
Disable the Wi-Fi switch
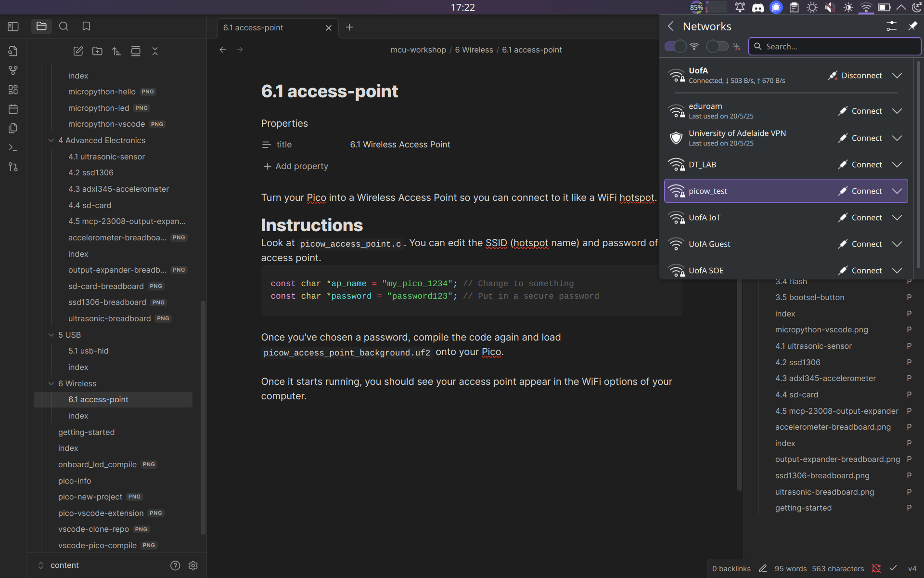point(675,46)
